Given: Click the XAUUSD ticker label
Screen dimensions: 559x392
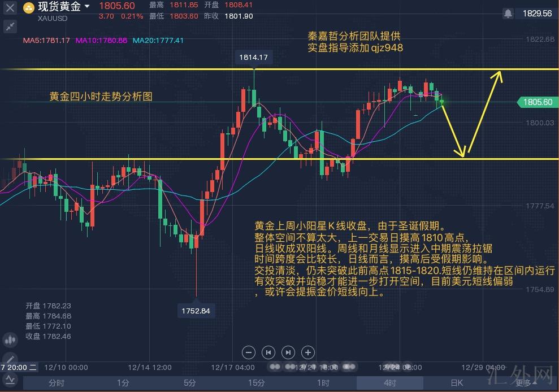Looking at the screenshot, I should (x=53, y=19).
